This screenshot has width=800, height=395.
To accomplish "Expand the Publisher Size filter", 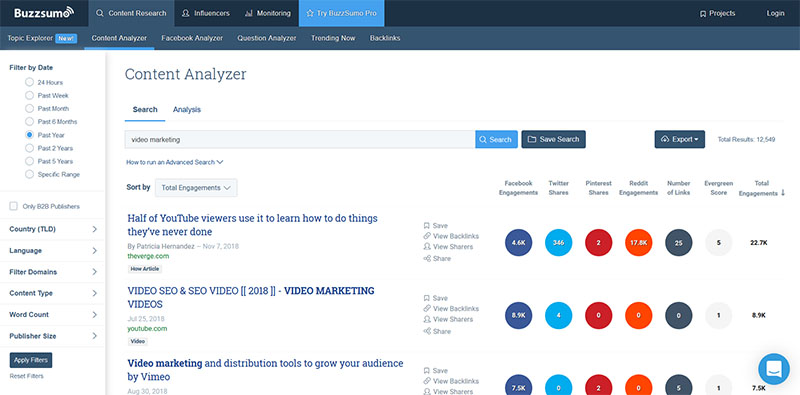I will pos(53,336).
